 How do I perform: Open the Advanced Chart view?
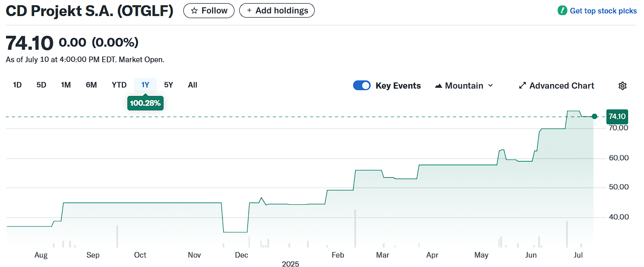[x=557, y=86]
